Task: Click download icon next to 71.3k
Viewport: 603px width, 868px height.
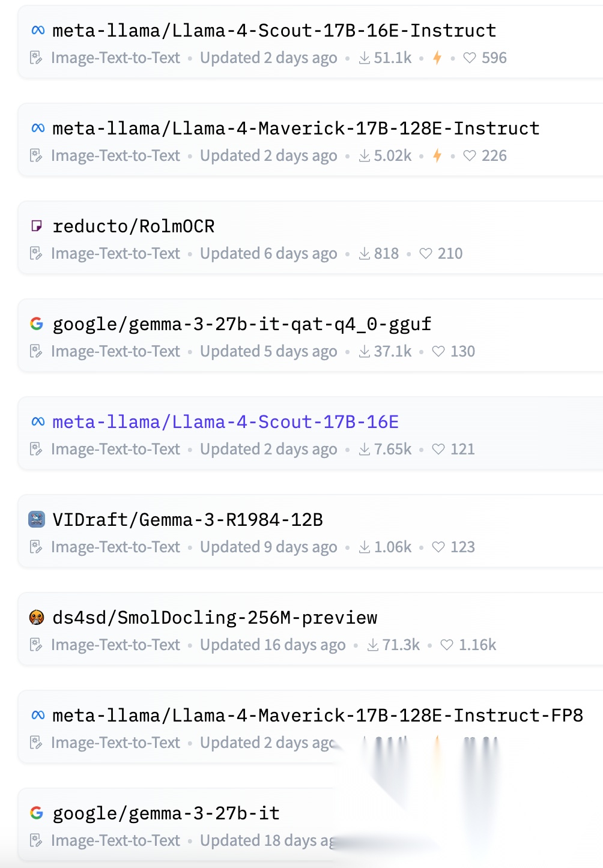Action: pos(372,645)
